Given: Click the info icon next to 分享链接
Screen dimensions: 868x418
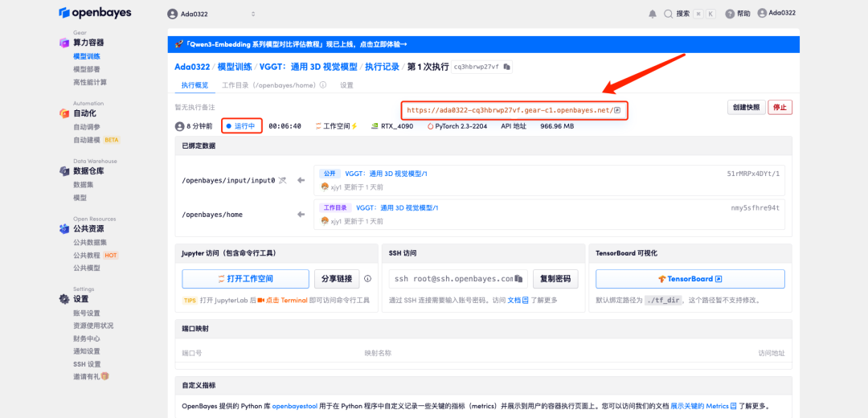Looking at the screenshot, I should (367, 278).
